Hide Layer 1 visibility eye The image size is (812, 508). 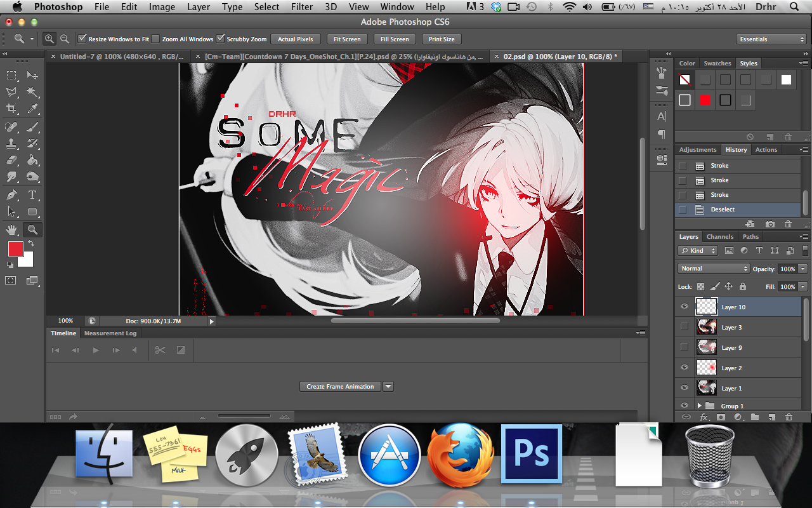pyautogui.click(x=684, y=388)
